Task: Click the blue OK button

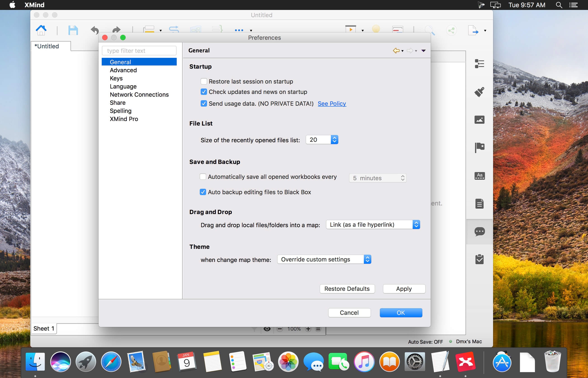Action: (x=401, y=313)
